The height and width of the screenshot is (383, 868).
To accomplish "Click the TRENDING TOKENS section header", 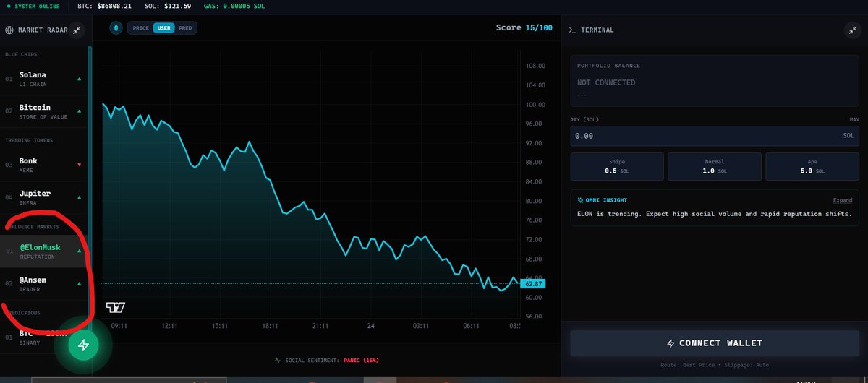I will [x=29, y=140].
